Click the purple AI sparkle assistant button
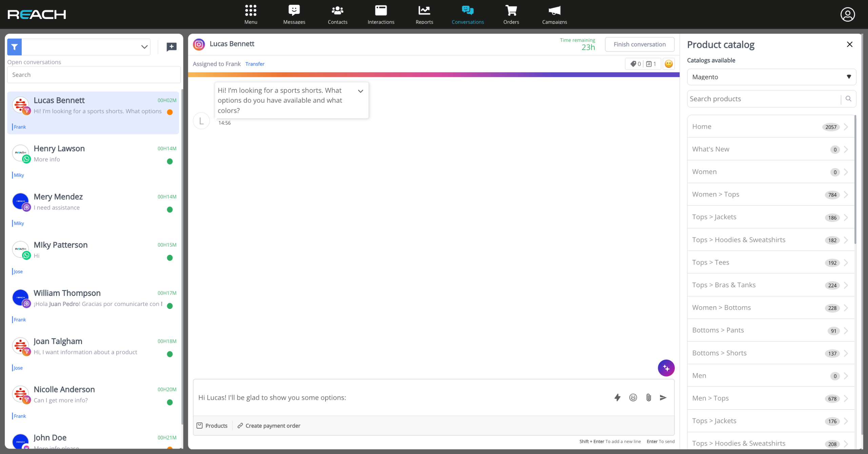Image resolution: width=868 pixels, height=454 pixels. (666, 368)
